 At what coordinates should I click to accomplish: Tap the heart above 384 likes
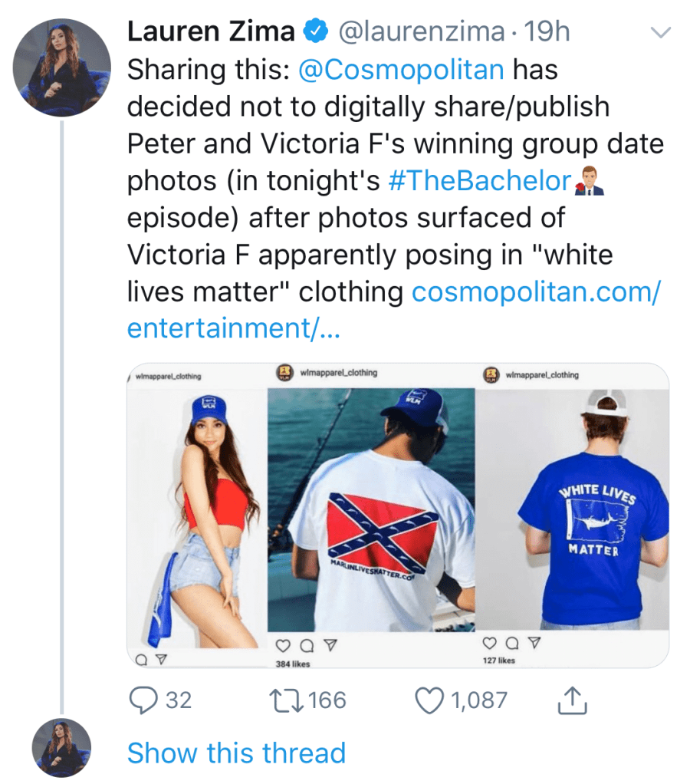[x=282, y=645]
